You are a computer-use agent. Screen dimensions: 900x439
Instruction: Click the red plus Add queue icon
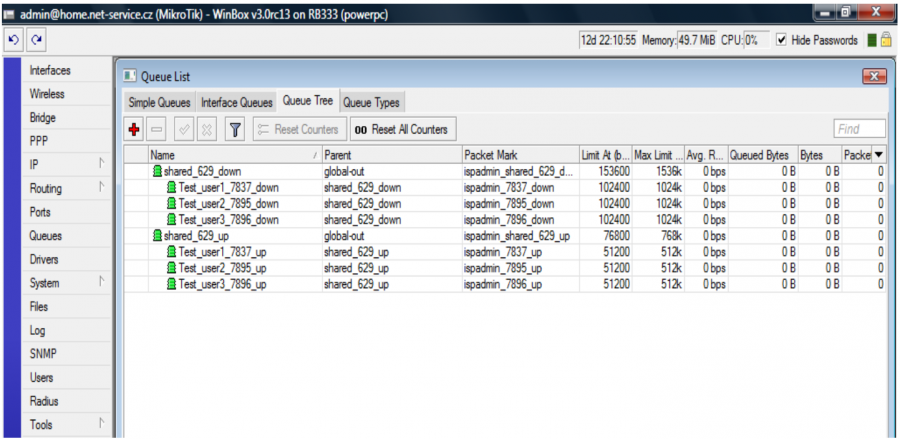pyautogui.click(x=134, y=130)
